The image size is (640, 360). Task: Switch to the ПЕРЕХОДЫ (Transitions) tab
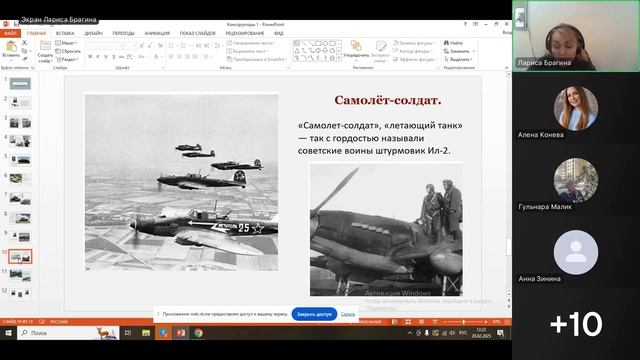tap(123, 33)
